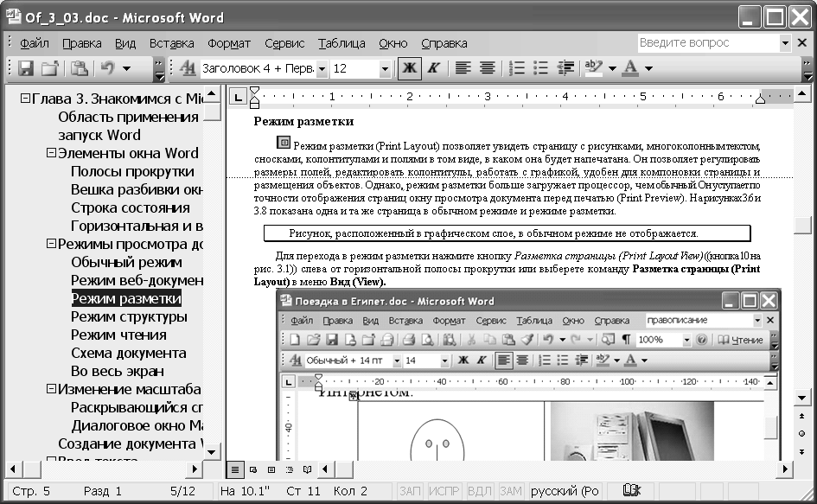
Task: Apply bulleted list in main toolbar
Action: [x=541, y=68]
